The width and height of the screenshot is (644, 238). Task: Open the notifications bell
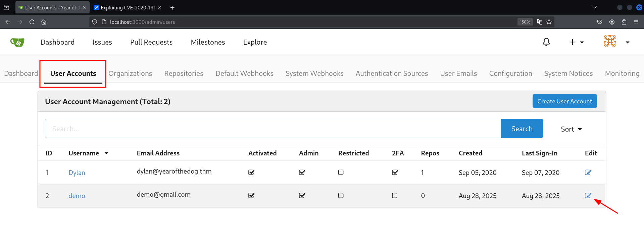(x=546, y=42)
